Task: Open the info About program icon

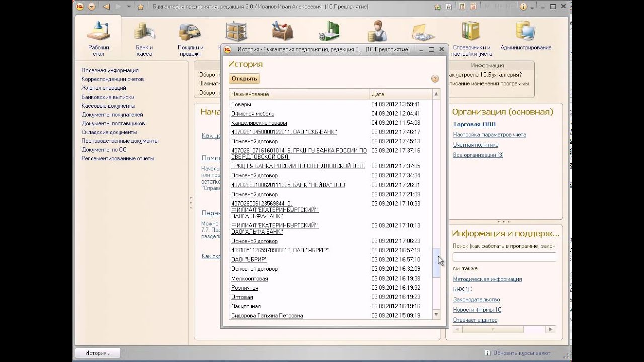Action: [524, 7]
